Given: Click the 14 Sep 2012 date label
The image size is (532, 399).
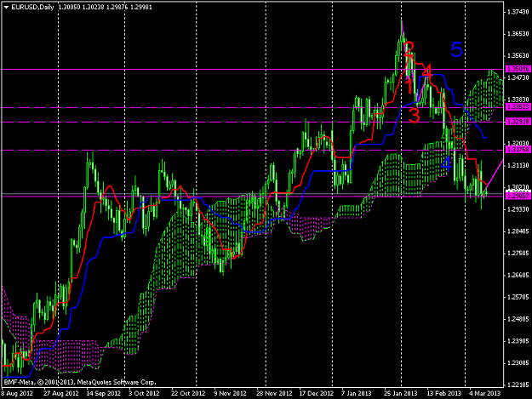Looking at the screenshot, I should pos(104,393).
